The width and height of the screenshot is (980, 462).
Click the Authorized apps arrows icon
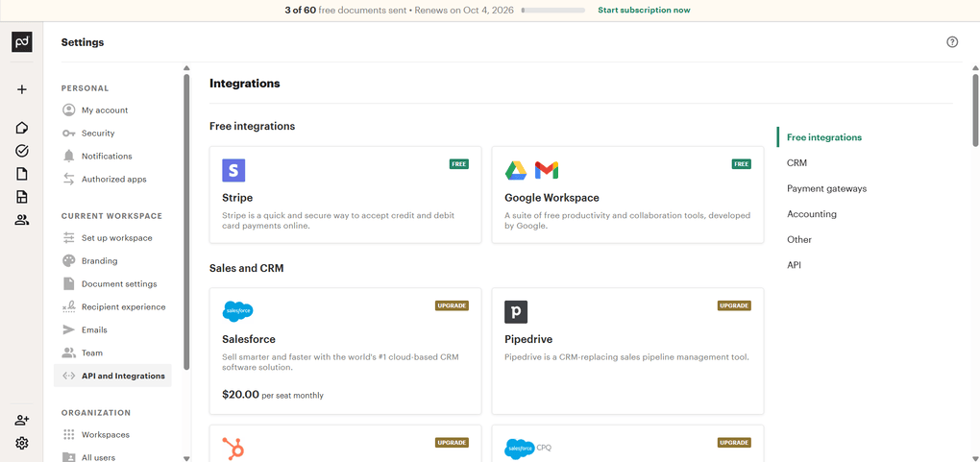pyautogui.click(x=69, y=180)
